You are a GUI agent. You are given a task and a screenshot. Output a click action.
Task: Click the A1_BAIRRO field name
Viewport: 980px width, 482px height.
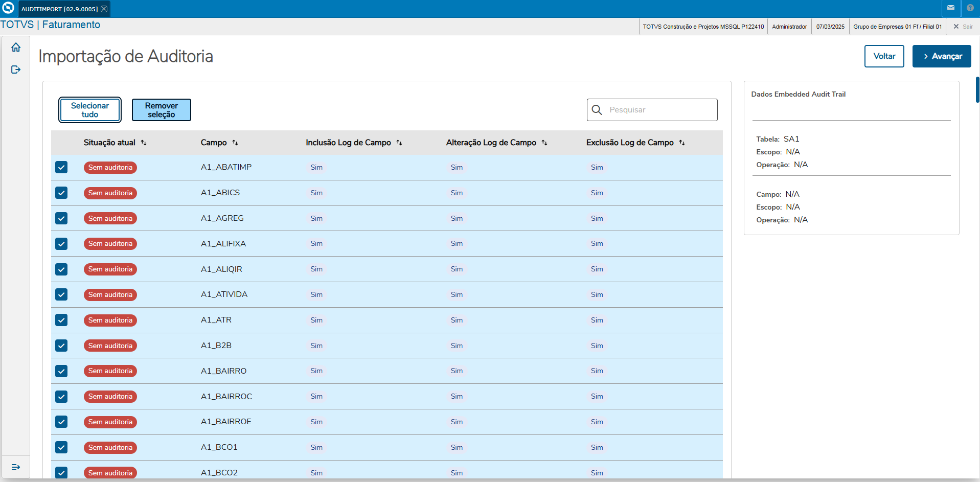point(223,371)
